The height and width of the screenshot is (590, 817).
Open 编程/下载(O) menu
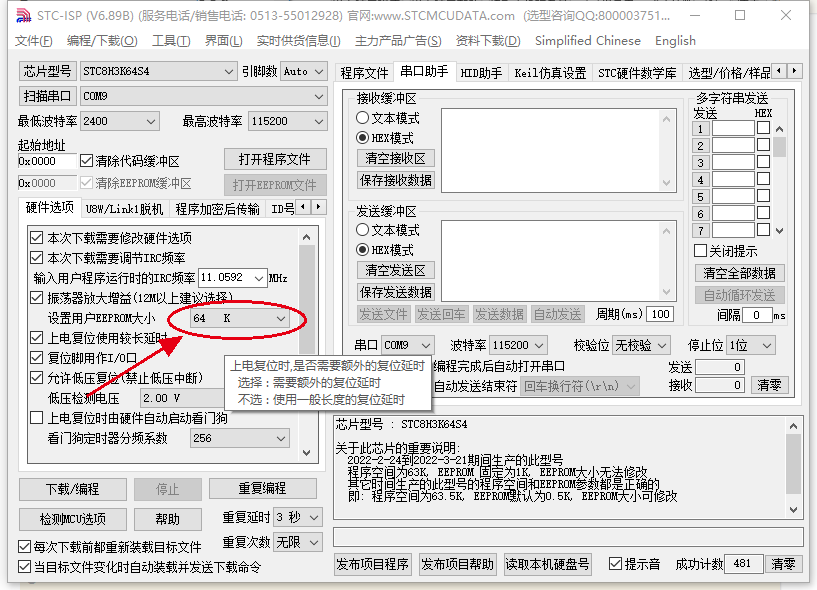(102, 41)
